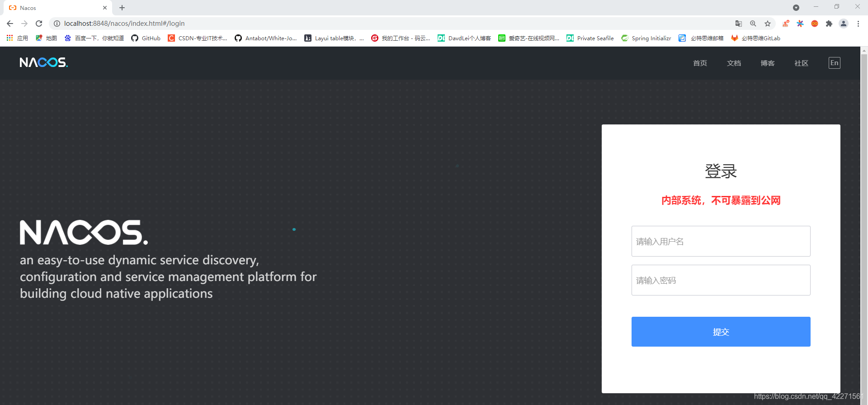
Task: Open the Antabot/White-Jo bookmark
Action: [266, 38]
